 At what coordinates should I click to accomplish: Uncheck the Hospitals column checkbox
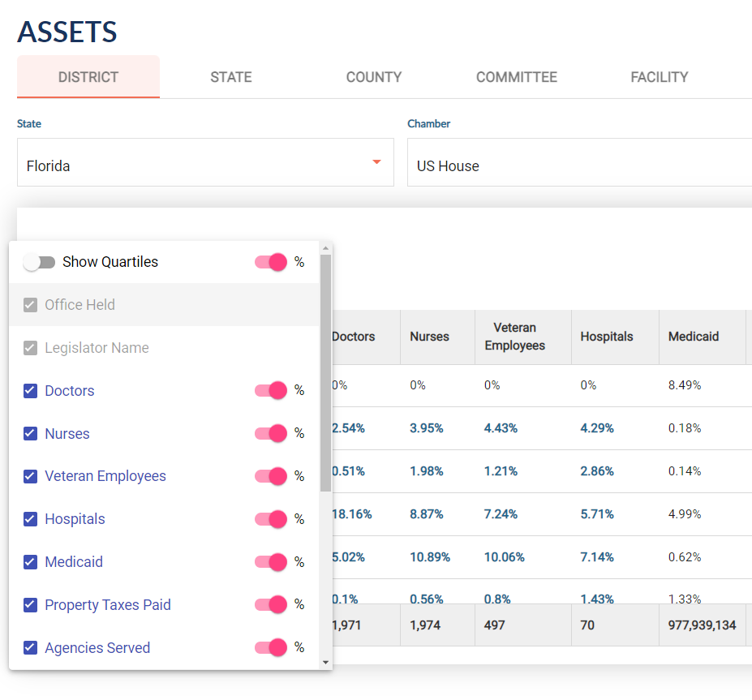click(x=31, y=520)
